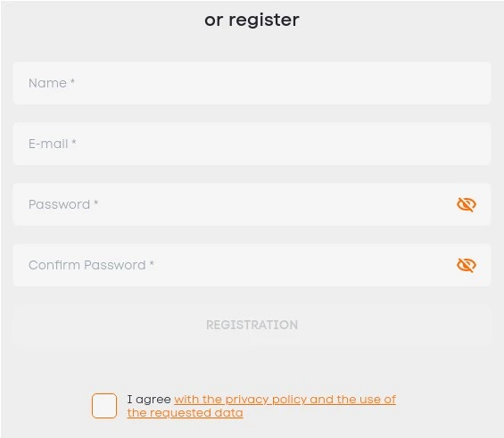Screen dimensions: 504x438
Task: Follow the "the requested data" link text
Action: point(186,413)
